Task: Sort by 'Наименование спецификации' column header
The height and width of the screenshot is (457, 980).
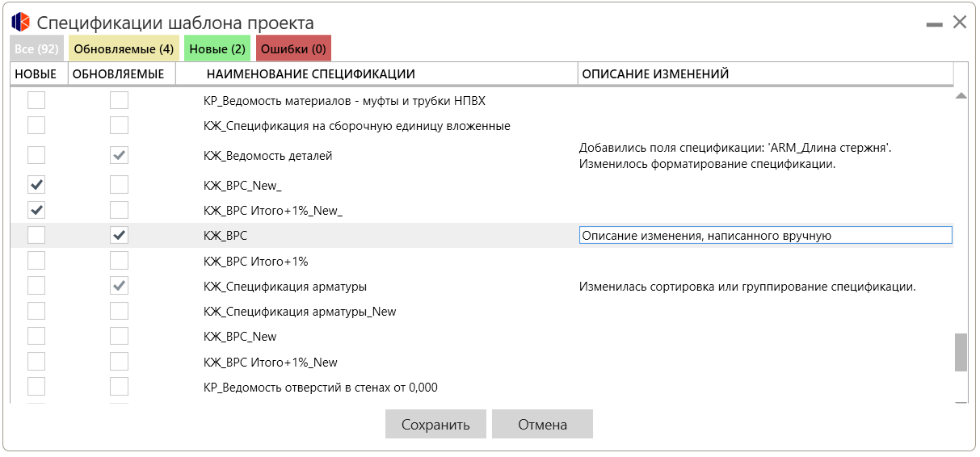Action: (310, 74)
